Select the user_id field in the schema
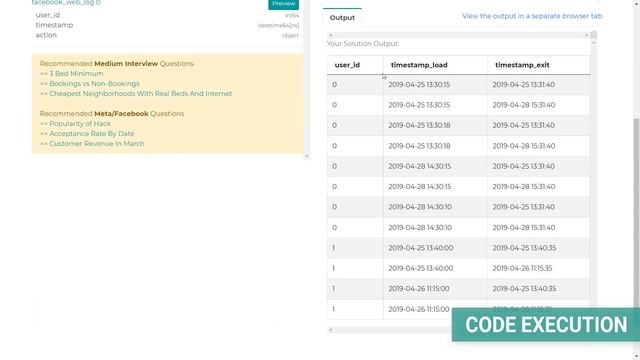Image resolution: width=640 pixels, height=360 pixels. pos(47,15)
